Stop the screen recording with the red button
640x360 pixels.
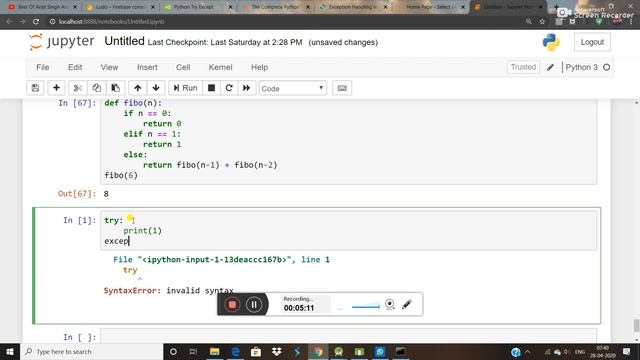[232, 304]
